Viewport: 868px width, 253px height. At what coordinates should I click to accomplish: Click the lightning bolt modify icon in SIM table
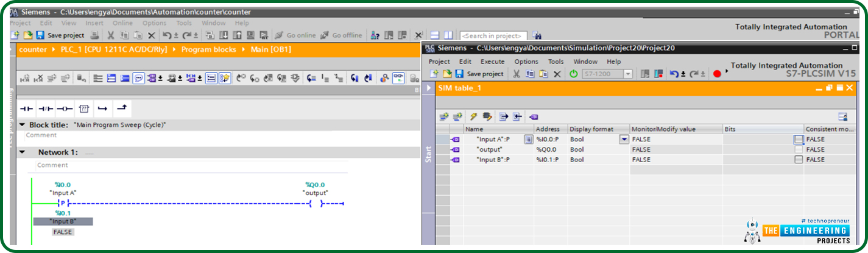[x=473, y=116]
